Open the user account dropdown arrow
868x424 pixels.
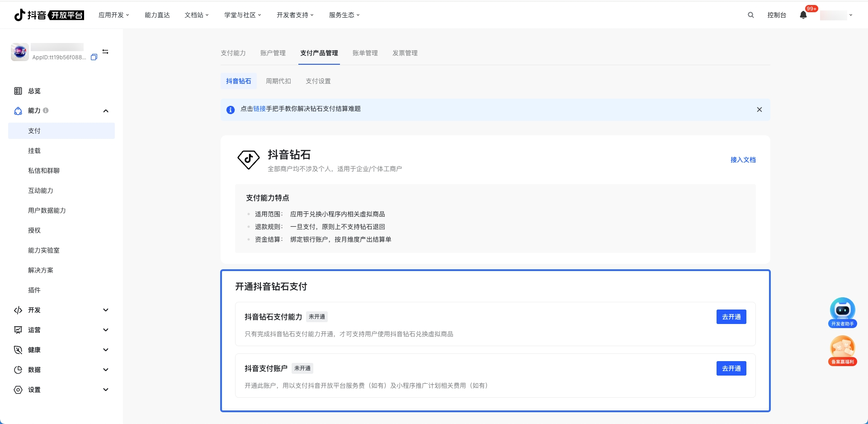(x=851, y=15)
